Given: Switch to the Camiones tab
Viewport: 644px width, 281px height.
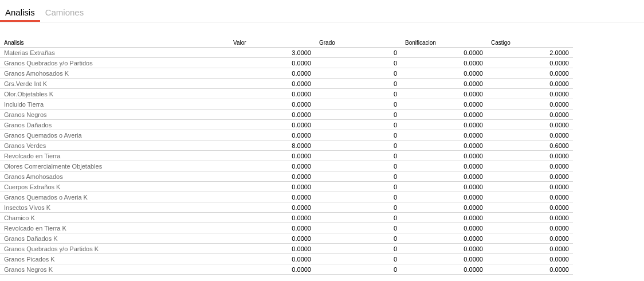Looking at the screenshot, I should tap(64, 13).
